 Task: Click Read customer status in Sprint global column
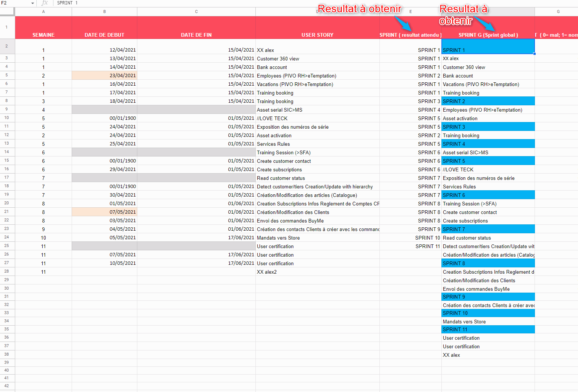pyautogui.click(x=488, y=237)
